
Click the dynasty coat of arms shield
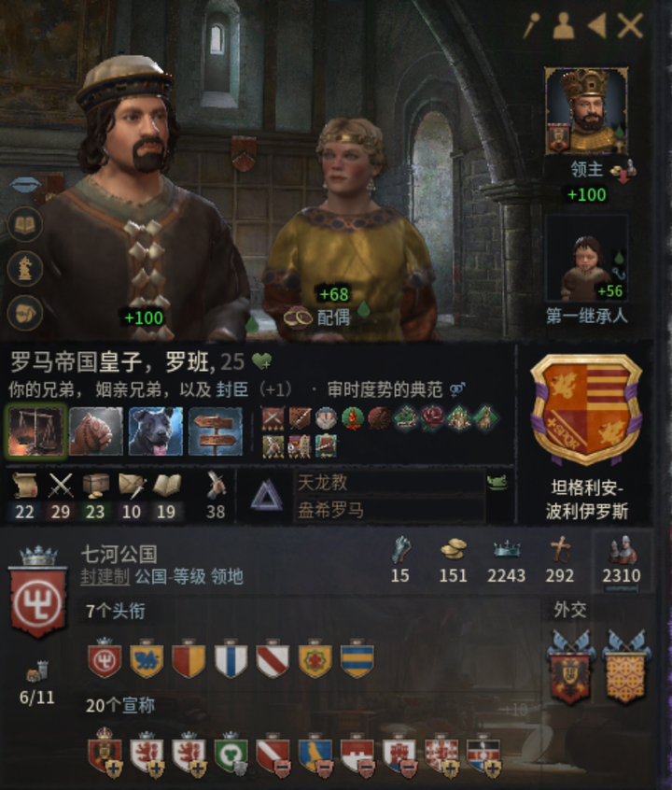point(586,409)
